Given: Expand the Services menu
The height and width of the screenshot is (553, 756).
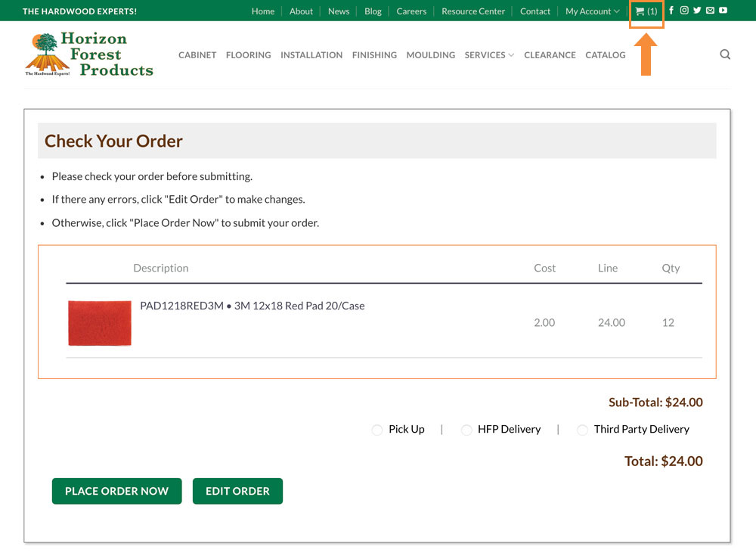Looking at the screenshot, I should pyautogui.click(x=489, y=55).
